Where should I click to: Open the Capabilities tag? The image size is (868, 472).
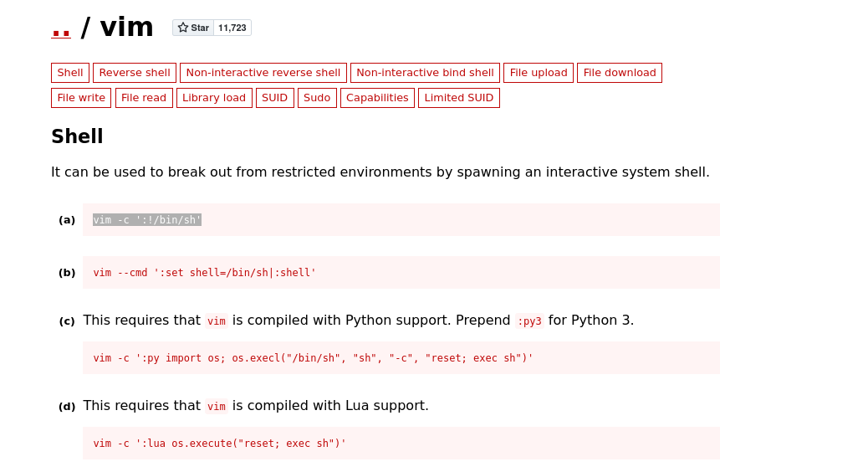pos(377,98)
